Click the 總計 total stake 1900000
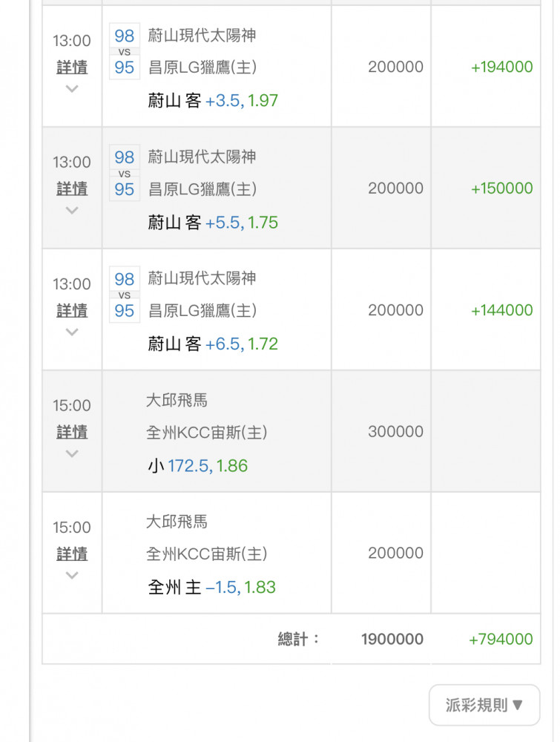 392,640
